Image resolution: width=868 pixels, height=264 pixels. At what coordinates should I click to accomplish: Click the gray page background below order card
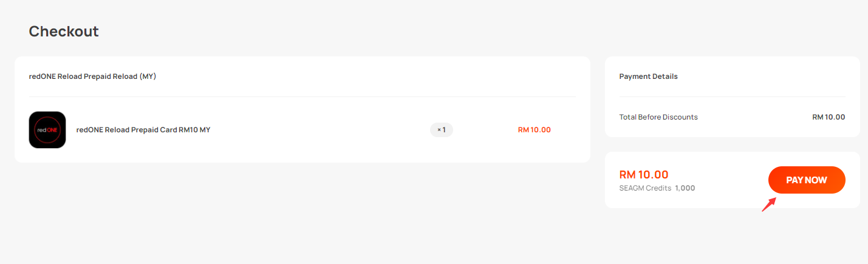click(x=302, y=212)
